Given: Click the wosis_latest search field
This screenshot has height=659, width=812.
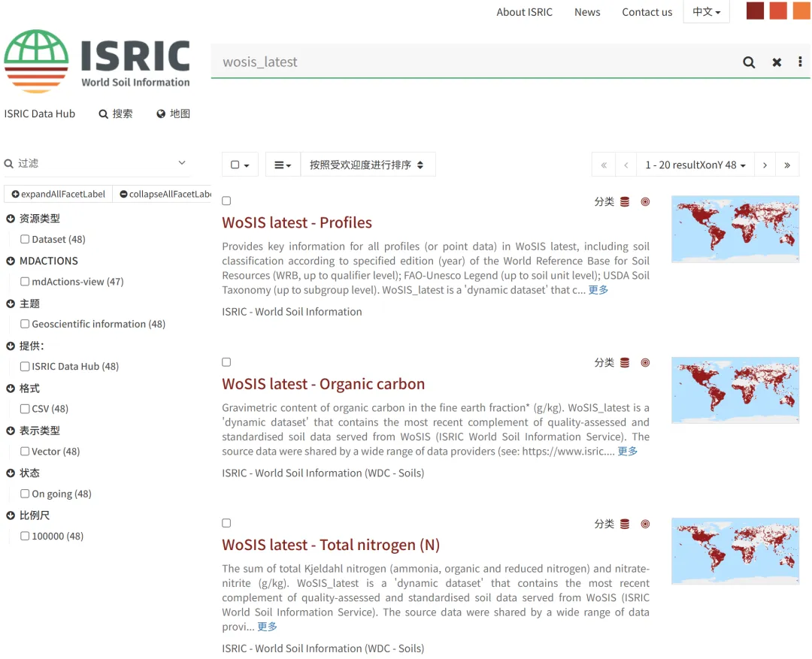Looking at the screenshot, I should click(x=474, y=62).
